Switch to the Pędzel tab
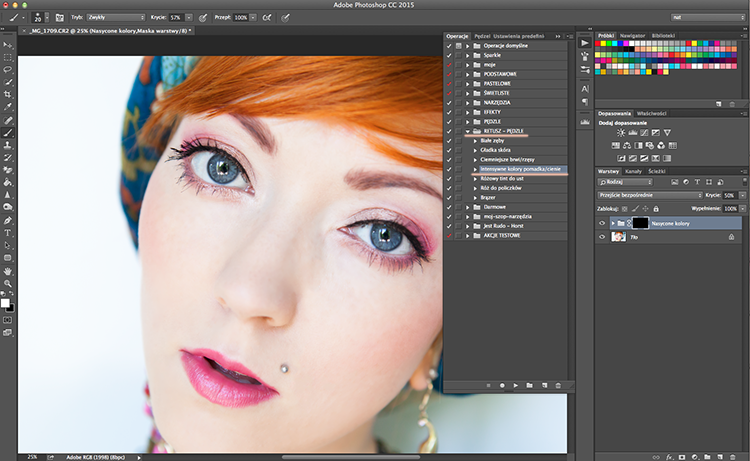This screenshot has height=461, width=750. (482, 36)
